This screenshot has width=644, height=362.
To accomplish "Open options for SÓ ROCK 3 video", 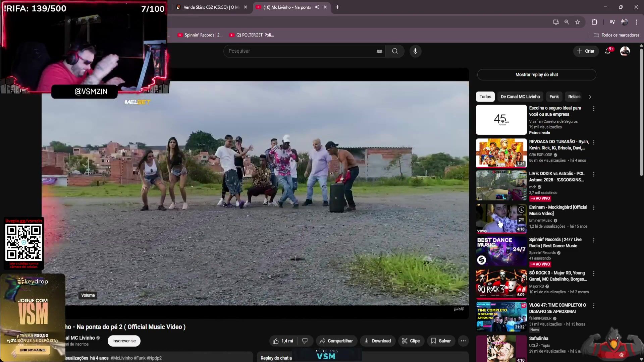I will tap(594, 274).
